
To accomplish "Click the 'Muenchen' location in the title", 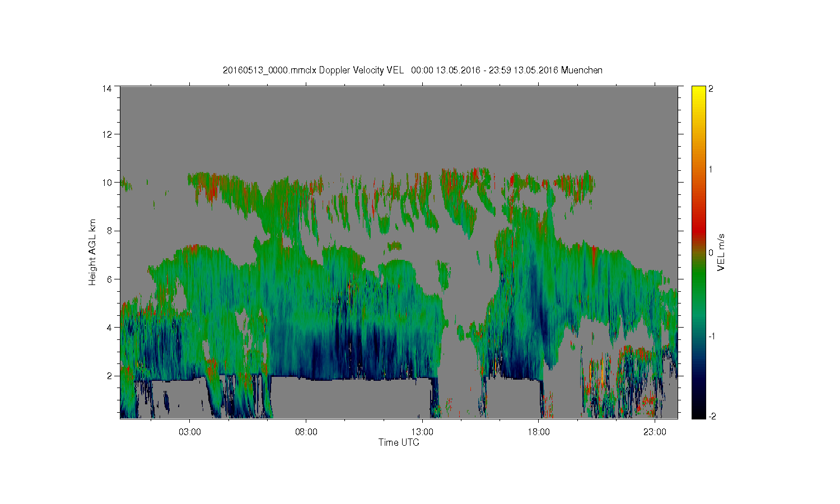I will click(x=581, y=71).
